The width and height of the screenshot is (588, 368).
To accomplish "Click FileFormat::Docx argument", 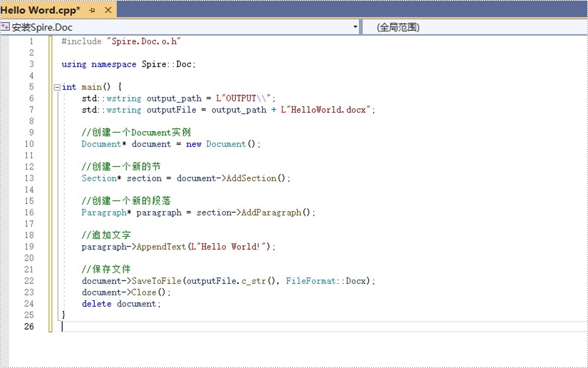I will (326, 280).
